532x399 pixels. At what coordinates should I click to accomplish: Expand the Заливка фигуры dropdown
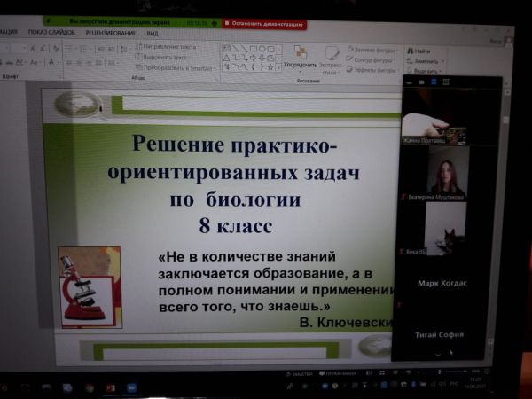(372, 51)
